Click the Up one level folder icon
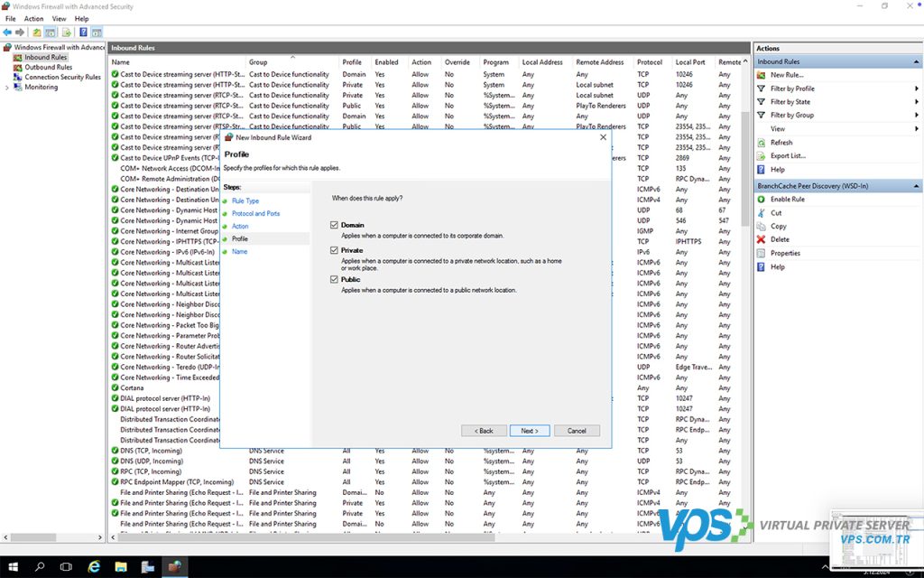 pyautogui.click(x=36, y=33)
